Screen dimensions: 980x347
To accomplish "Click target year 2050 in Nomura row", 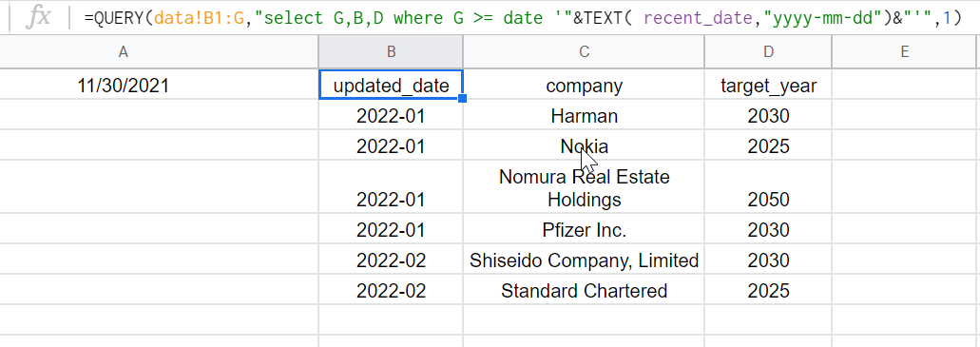I will click(768, 187).
